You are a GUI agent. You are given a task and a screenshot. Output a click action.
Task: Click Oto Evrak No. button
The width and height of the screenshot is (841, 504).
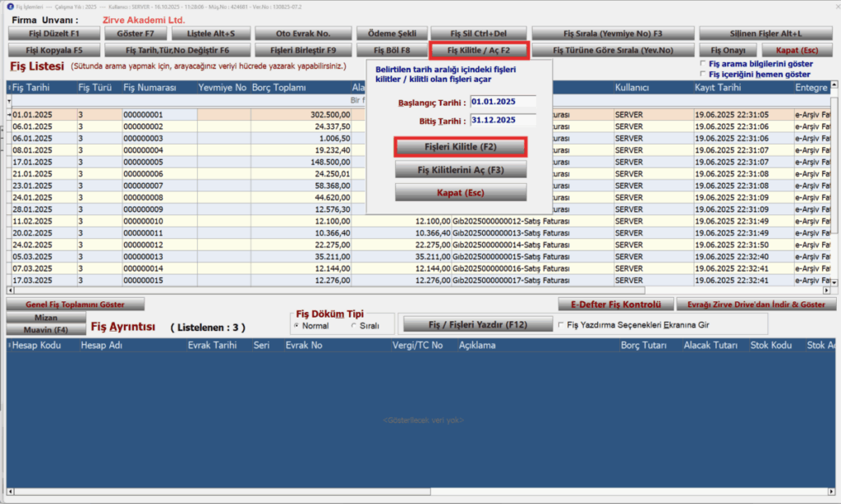pos(303,33)
